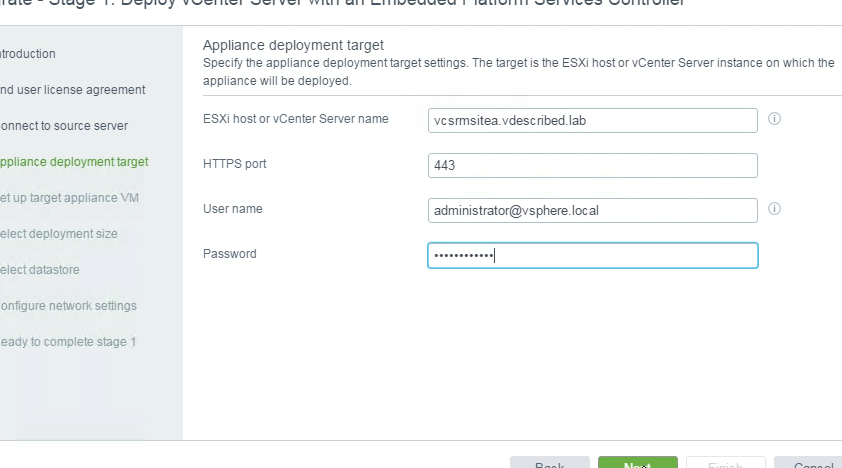This screenshot has width=842, height=468.
Task: Go to the Introduction wizard step
Action: 28,54
